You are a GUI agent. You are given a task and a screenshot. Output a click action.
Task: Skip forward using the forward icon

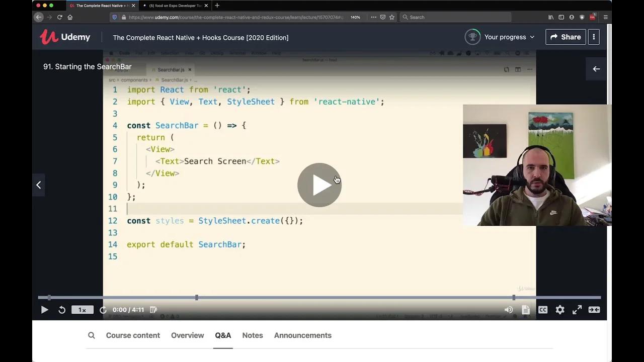pos(103,310)
